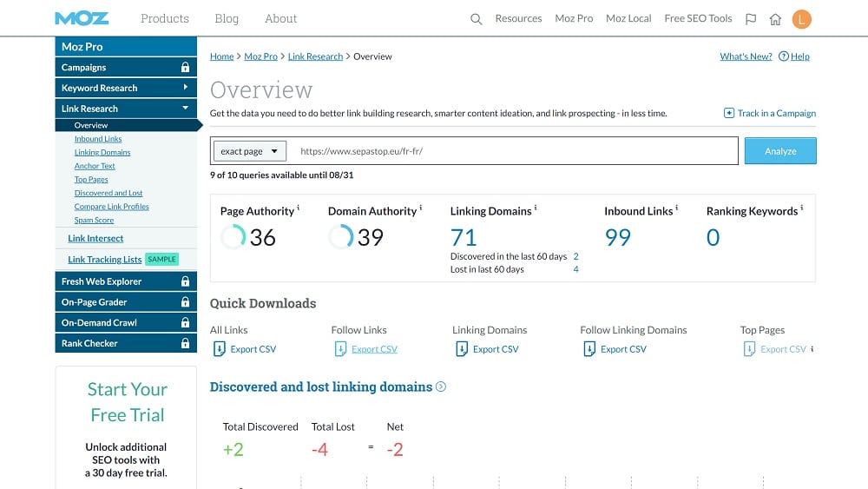Click the Discovered and lost arrow icon
Image resolution: width=868 pixels, height=489 pixels.
pos(441,387)
